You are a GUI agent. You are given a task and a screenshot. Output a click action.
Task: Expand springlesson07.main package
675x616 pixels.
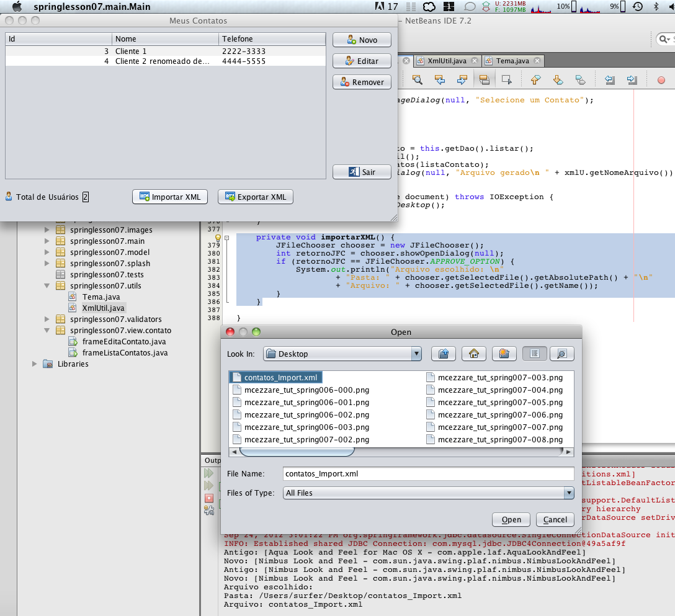coord(47,241)
